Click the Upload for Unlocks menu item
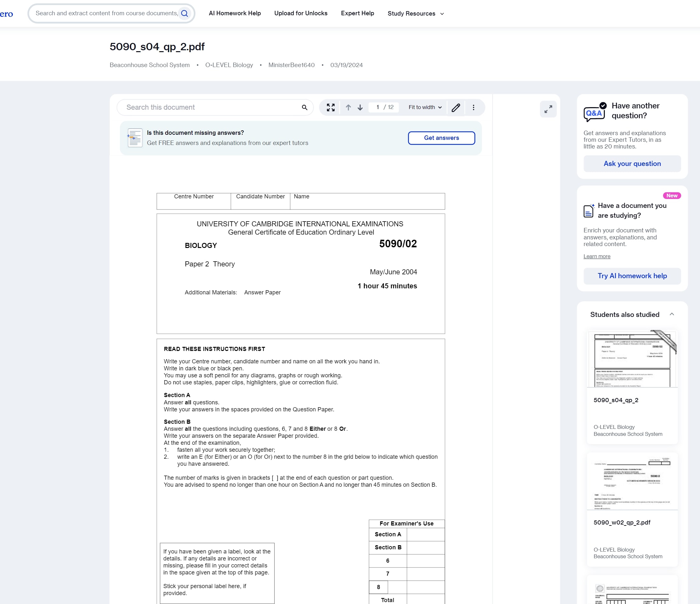The image size is (700, 604). coord(300,13)
